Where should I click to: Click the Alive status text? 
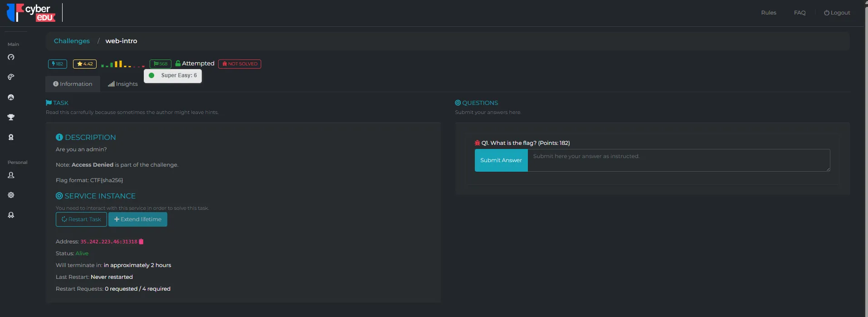pos(82,253)
